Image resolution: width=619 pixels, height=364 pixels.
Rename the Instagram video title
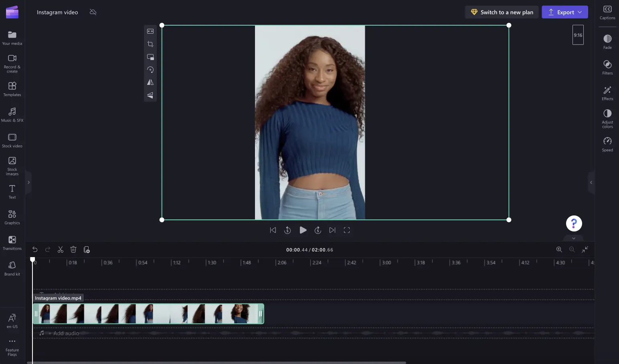click(x=57, y=12)
